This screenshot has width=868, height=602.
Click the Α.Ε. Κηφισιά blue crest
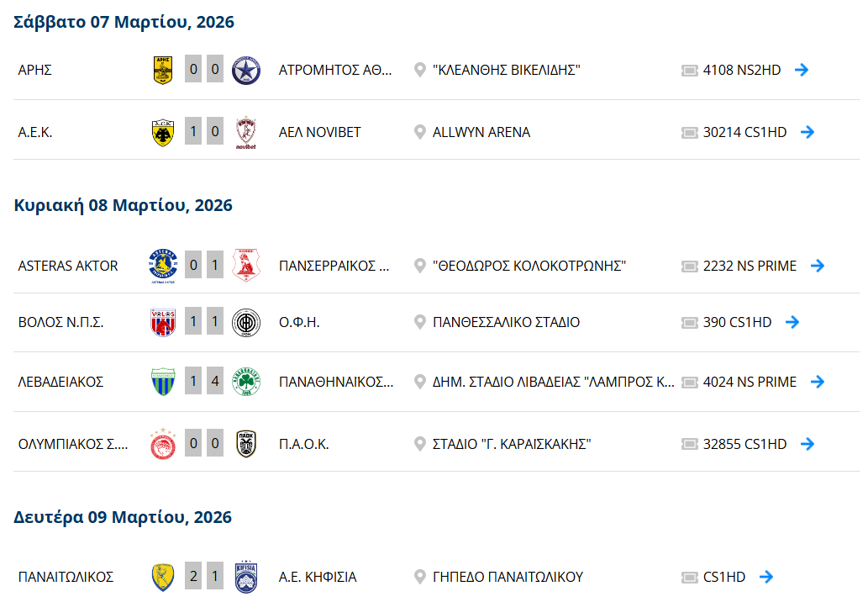click(246, 577)
